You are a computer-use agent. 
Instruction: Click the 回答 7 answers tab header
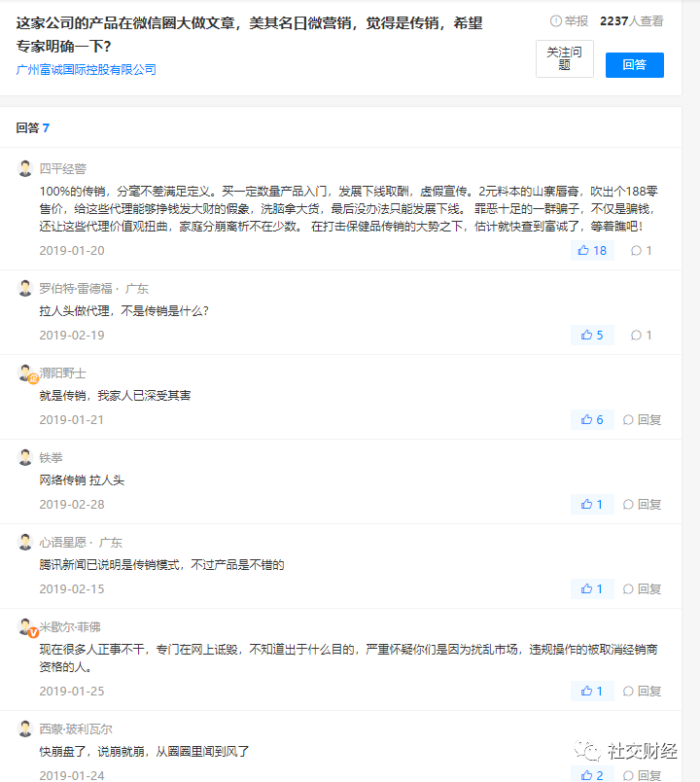tap(32, 127)
